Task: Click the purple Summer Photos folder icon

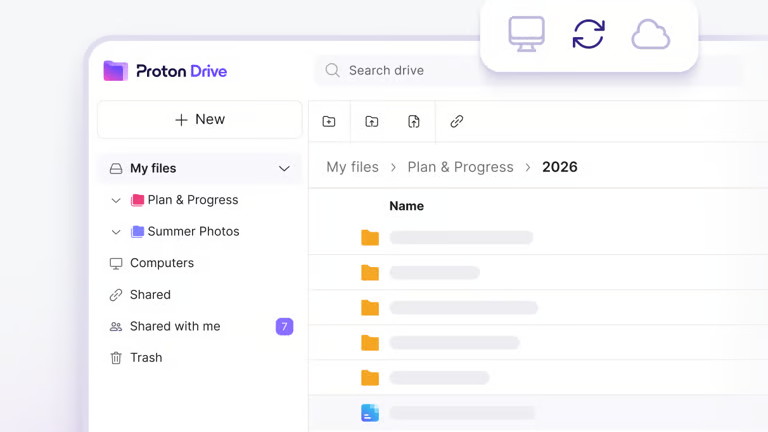Action: (138, 231)
